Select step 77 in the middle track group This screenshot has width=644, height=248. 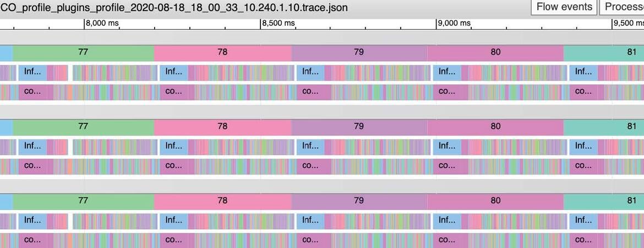[83, 127]
